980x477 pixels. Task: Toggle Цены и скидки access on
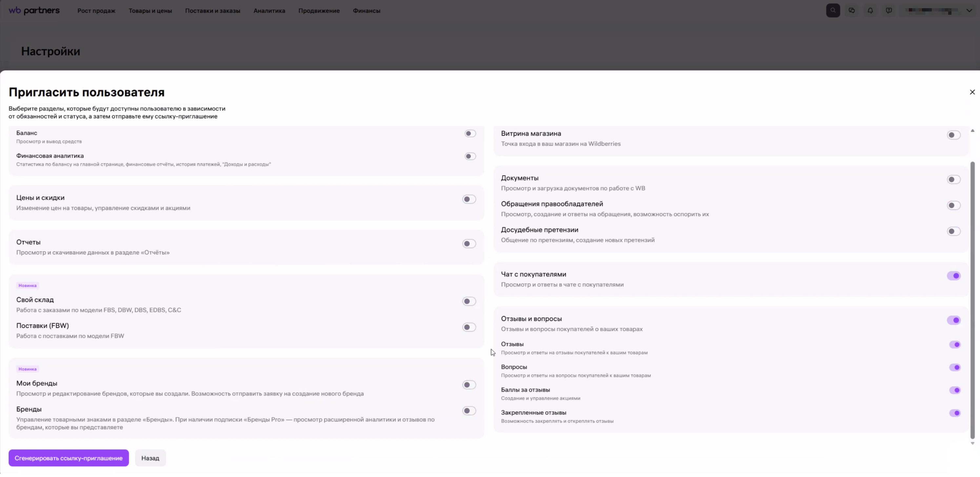[x=469, y=199]
